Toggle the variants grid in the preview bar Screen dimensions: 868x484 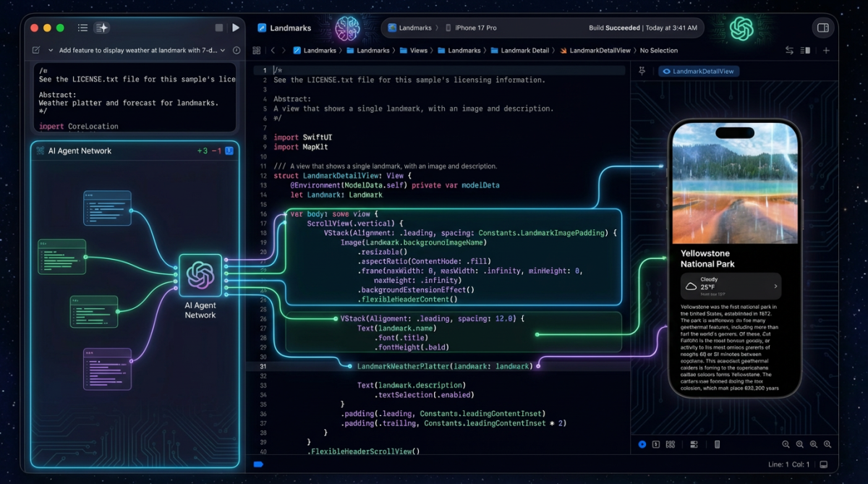(x=671, y=444)
